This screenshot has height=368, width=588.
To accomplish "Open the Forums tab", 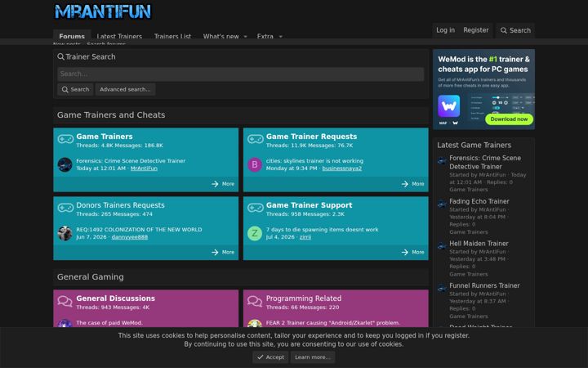I will tap(72, 36).
